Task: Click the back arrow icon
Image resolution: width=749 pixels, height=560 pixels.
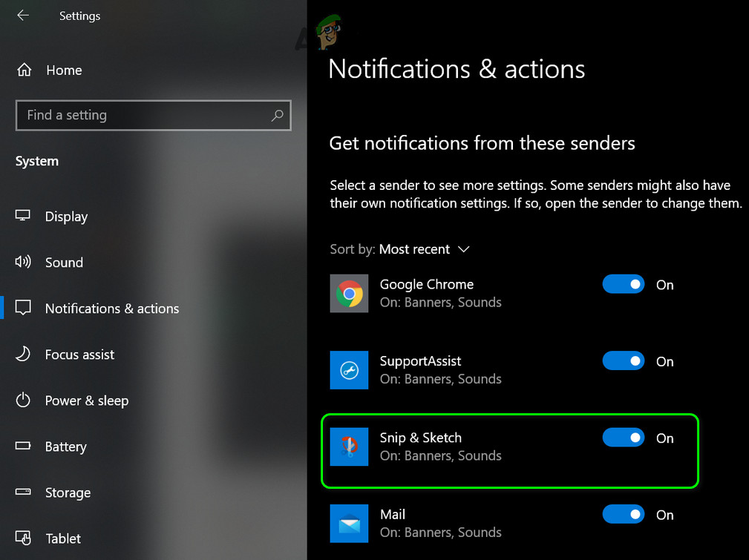Action: click(23, 16)
